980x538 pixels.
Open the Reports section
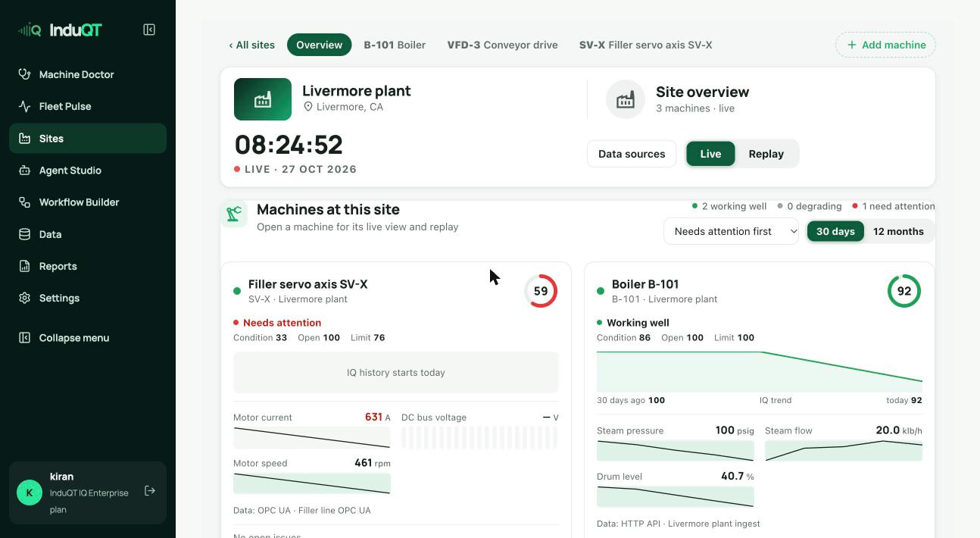(88, 266)
